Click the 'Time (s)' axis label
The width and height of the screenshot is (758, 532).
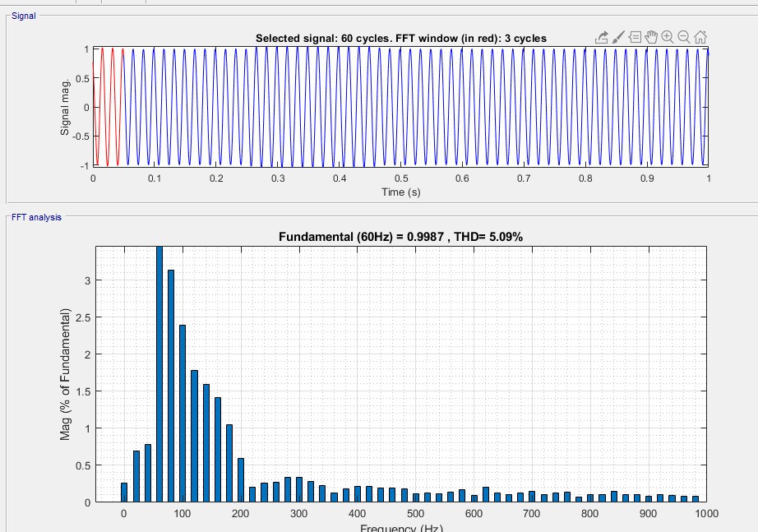coord(400,192)
